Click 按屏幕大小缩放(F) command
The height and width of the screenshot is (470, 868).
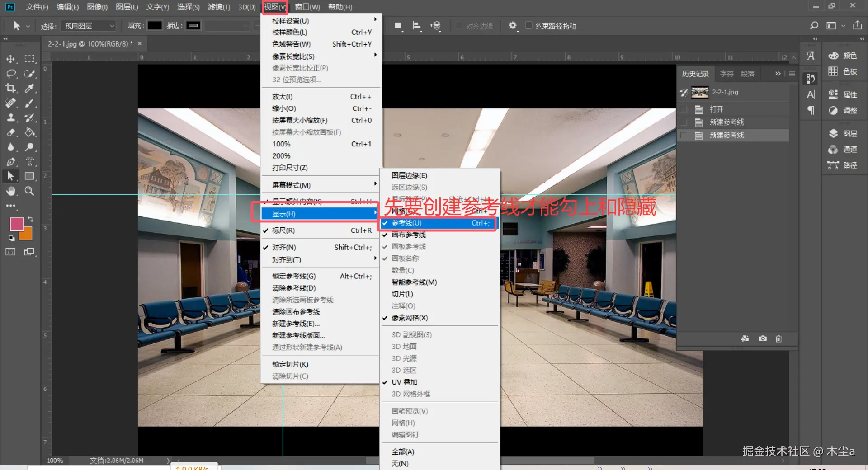pos(320,120)
